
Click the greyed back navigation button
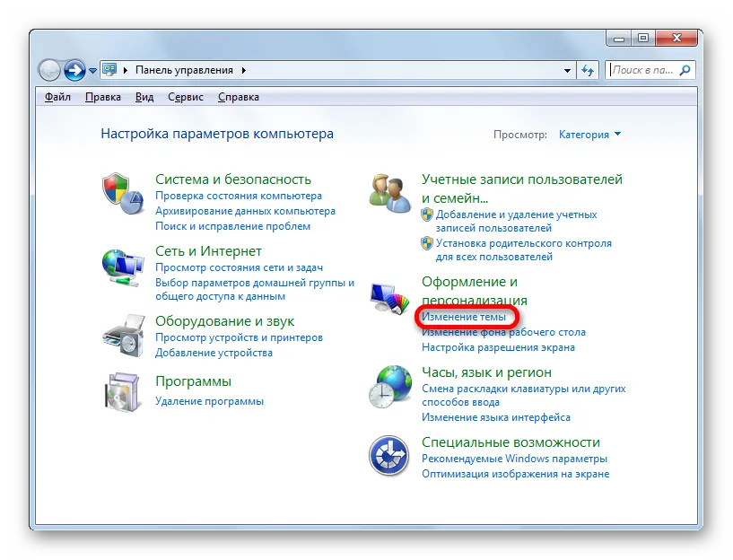[x=49, y=71]
